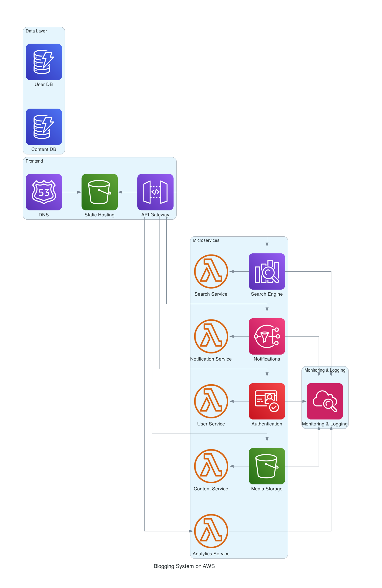Click the Monitoring & Logging cluster title at top
The width and height of the screenshot is (382, 588).
click(325, 370)
